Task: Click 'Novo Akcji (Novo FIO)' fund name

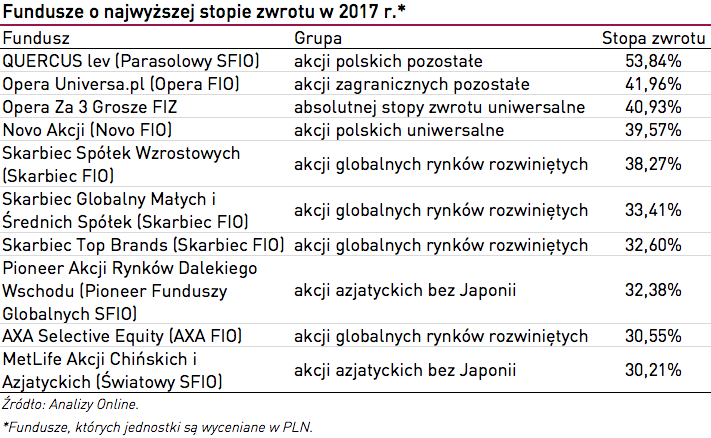Action: pos(87,130)
